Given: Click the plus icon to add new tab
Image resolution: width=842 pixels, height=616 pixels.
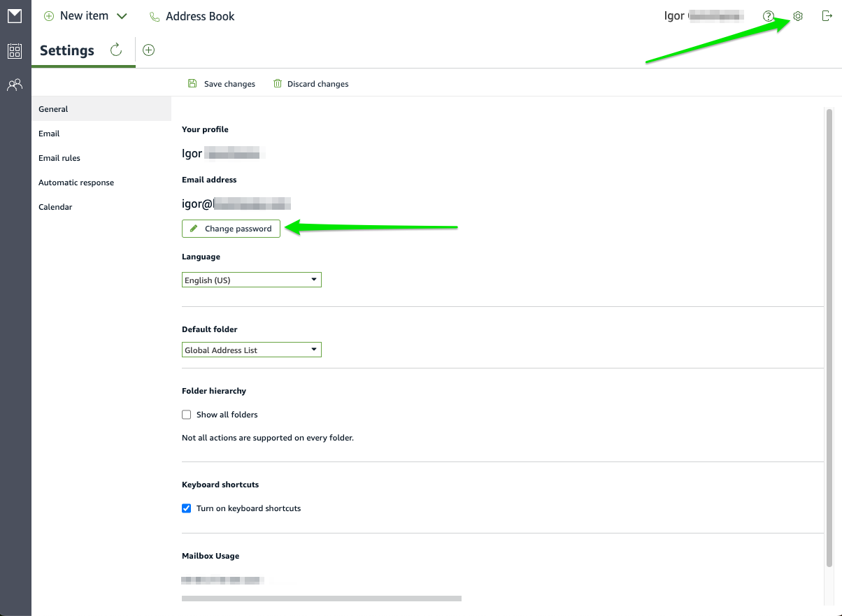Looking at the screenshot, I should (x=148, y=50).
